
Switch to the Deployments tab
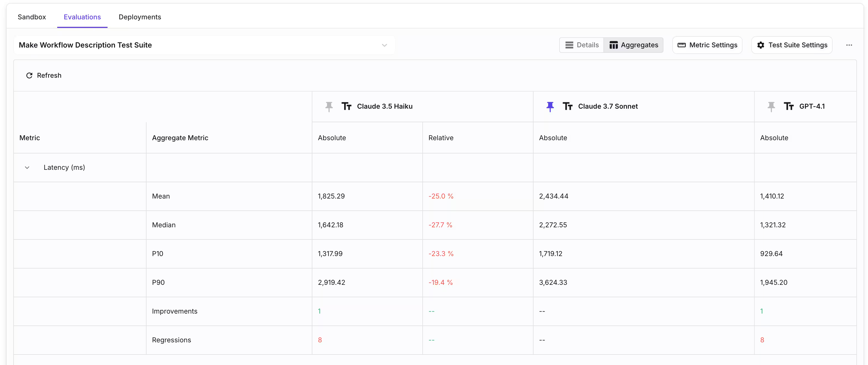click(140, 17)
